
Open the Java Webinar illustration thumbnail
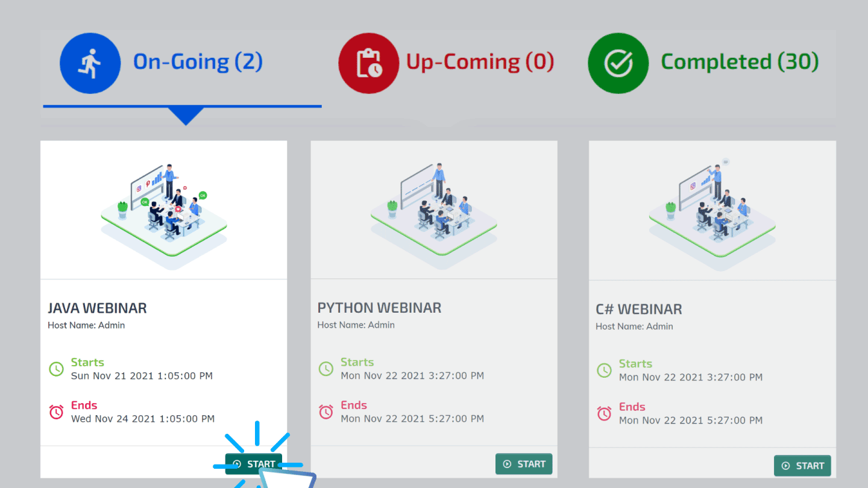(x=163, y=209)
